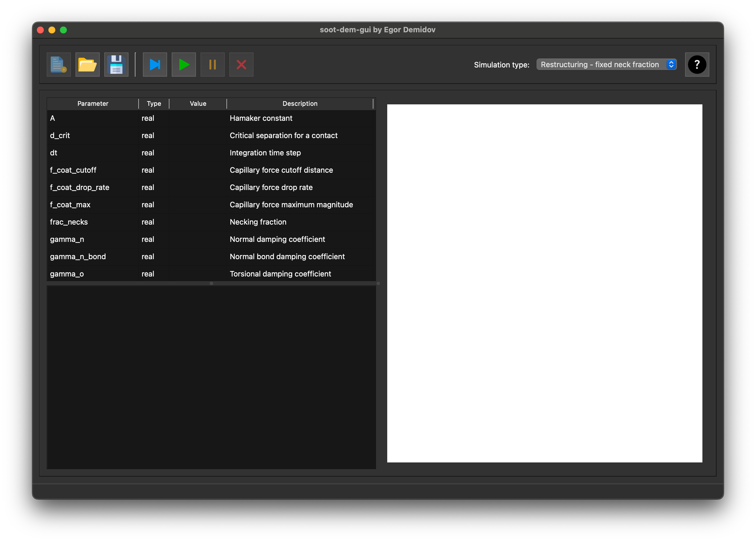This screenshot has height=542, width=756.
Task: Select the gamma_o parameter cell
Action: [x=93, y=274]
